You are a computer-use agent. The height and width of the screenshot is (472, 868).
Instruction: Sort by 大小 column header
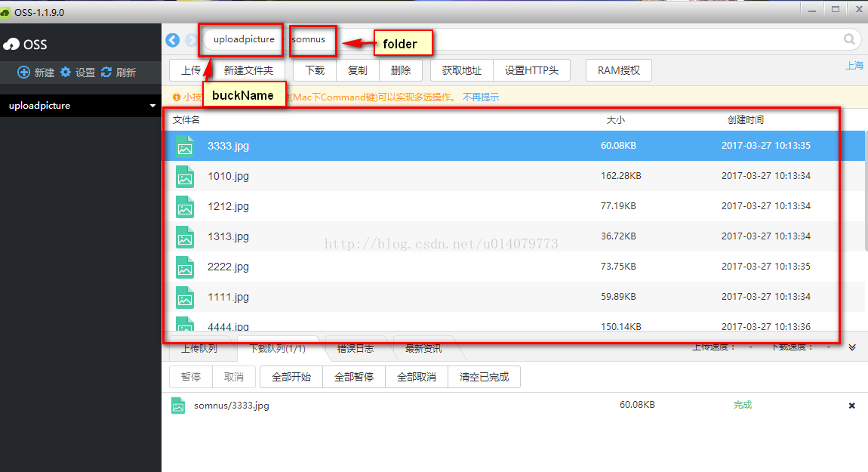615,119
